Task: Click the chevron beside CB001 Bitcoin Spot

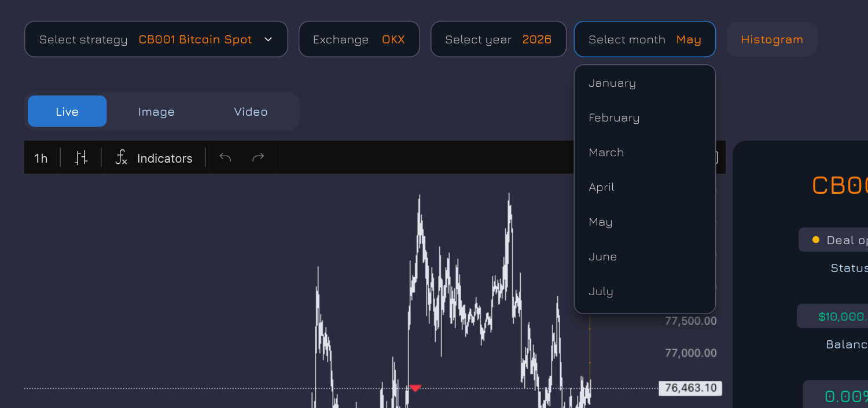Action: tap(268, 39)
